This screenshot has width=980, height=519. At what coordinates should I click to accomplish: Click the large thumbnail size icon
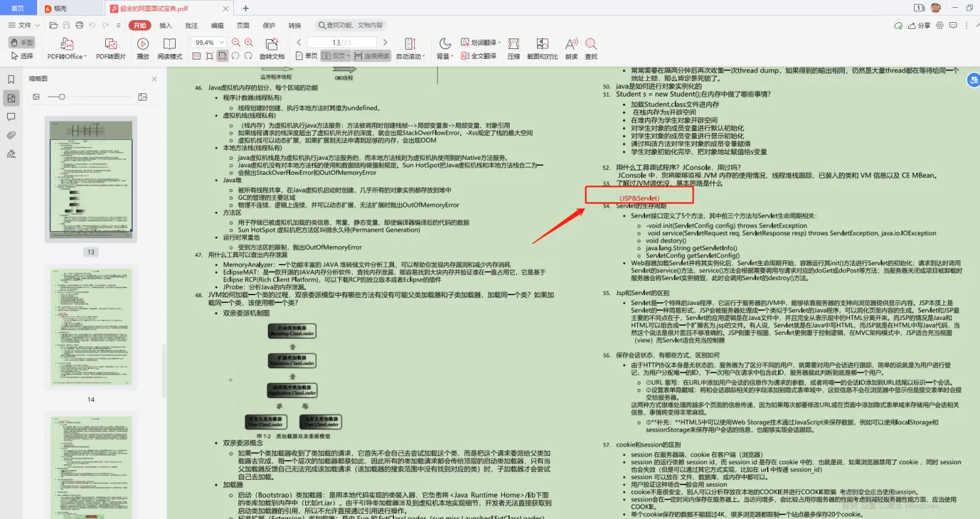(142, 97)
